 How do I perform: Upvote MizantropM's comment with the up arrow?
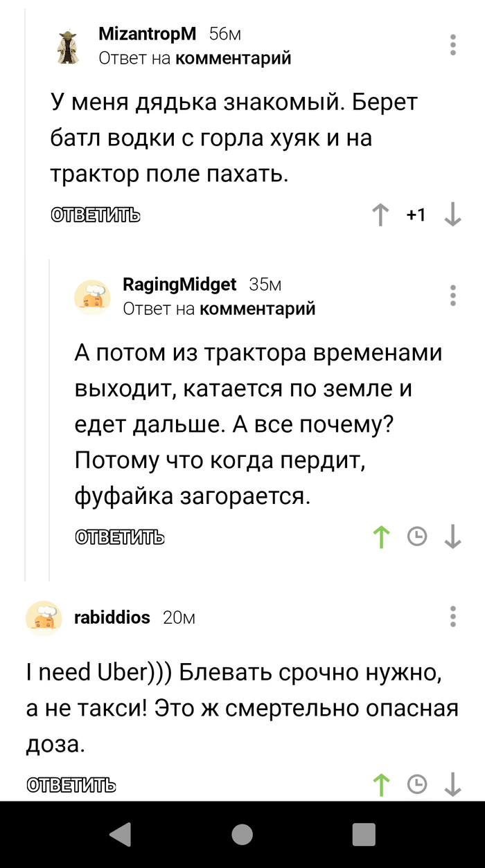click(x=380, y=215)
